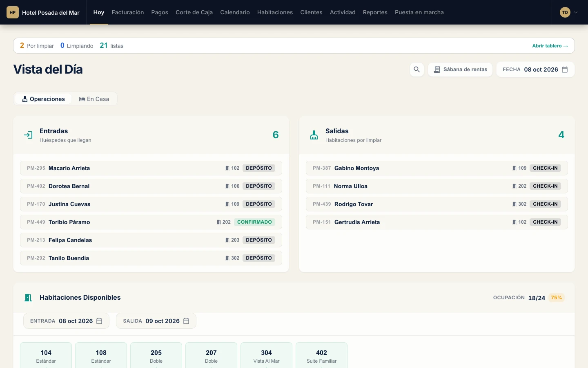Click the Habitaciones Disponibles door icon
This screenshot has height=368, width=588.
tap(28, 298)
